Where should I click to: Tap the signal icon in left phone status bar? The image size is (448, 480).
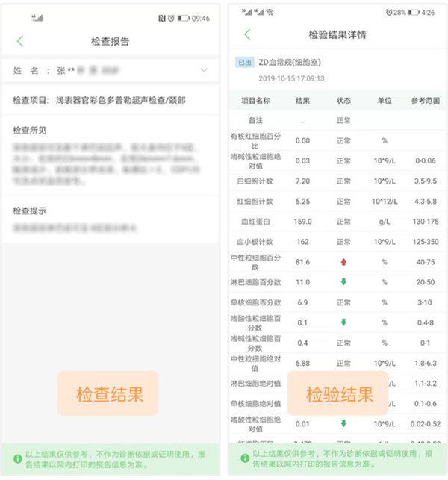coord(37,19)
